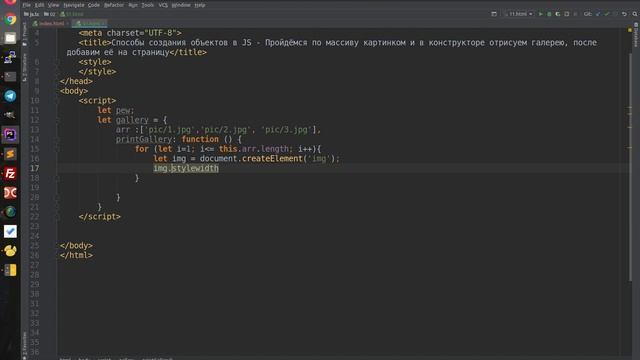
Task: Click the gallery variable name on line 12
Action: tap(132, 120)
